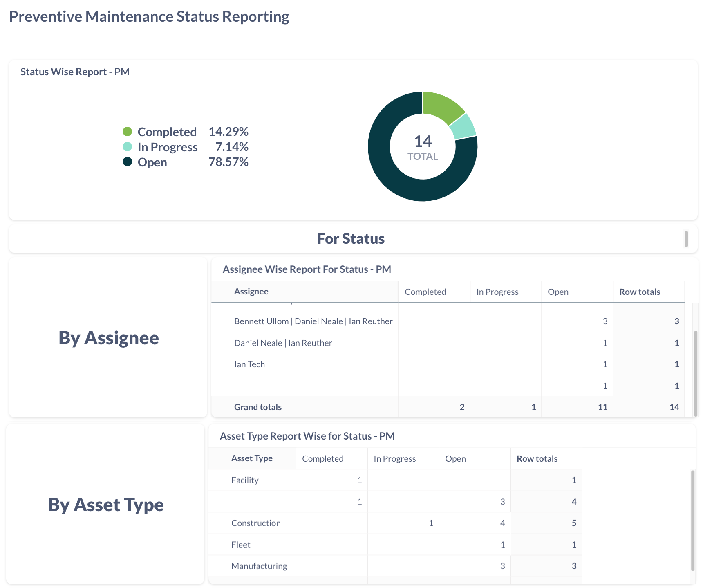
Task: Click the green Completed legend color dot
Action: 128,132
